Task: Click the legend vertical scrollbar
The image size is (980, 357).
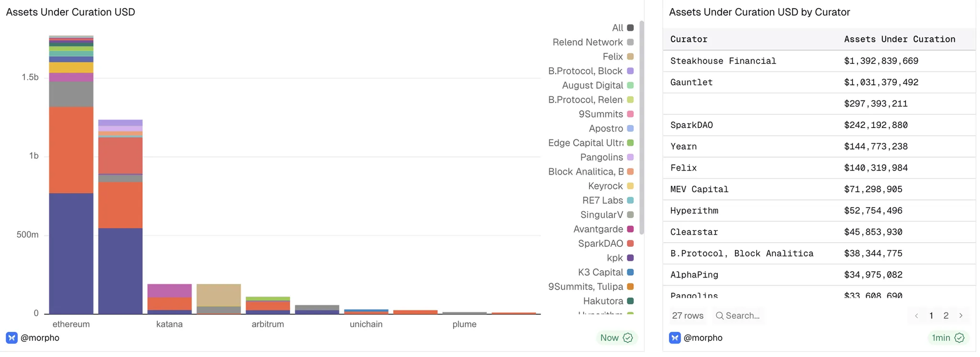Action: (642, 127)
